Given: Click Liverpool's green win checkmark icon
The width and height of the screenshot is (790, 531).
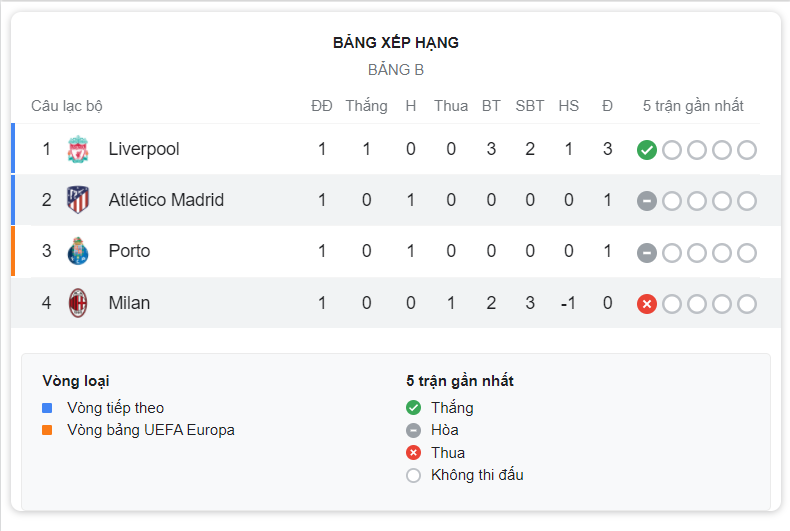Looking at the screenshot, I should (x=647, y=150).
